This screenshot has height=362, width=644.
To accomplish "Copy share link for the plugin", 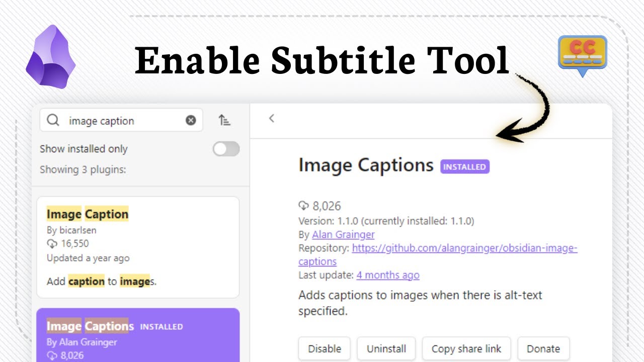I will point(466,348).
